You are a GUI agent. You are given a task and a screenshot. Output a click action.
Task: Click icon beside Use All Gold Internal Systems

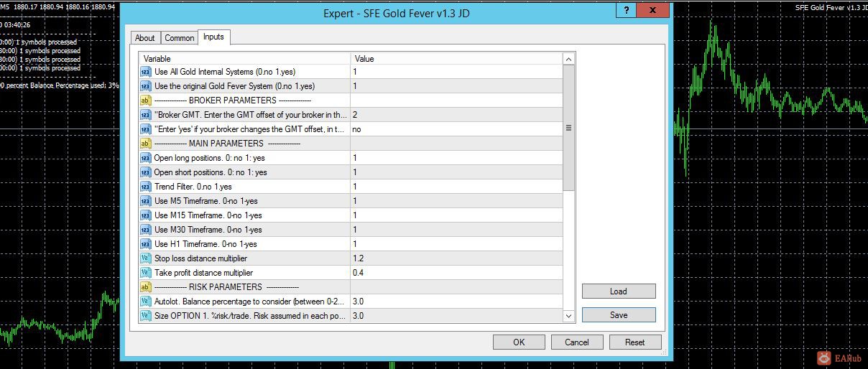point(145,72)
